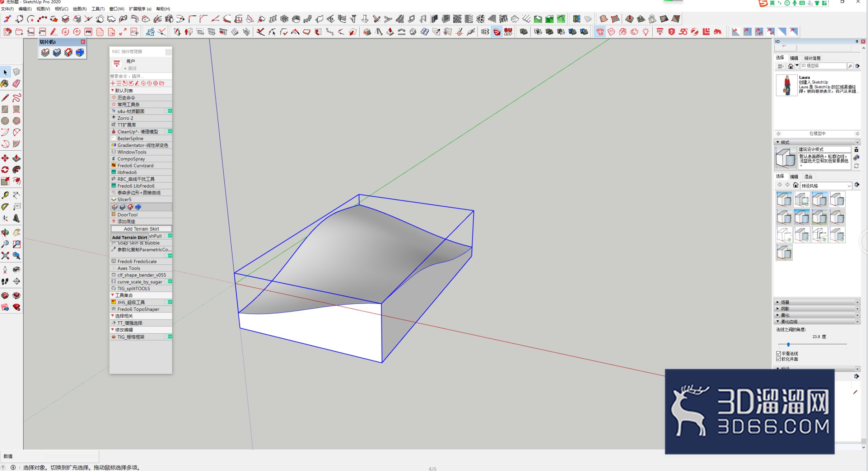Toggle the JHS_超级工具 switch
The height and width of the screenshot is (471, 868).
[168, 302]
